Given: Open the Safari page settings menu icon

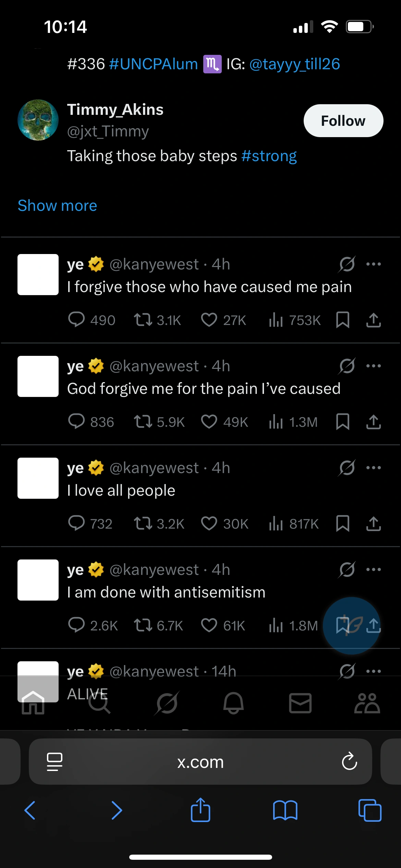Looking at the screenshot, I should point(54,762).
